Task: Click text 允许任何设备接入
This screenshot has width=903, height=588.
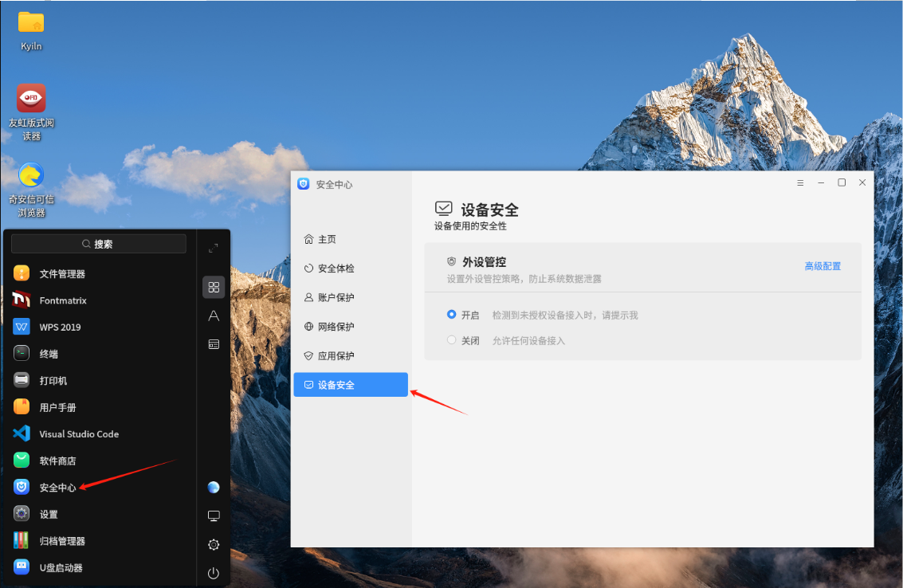Action: pyautogui.click(x=528, y=340)
